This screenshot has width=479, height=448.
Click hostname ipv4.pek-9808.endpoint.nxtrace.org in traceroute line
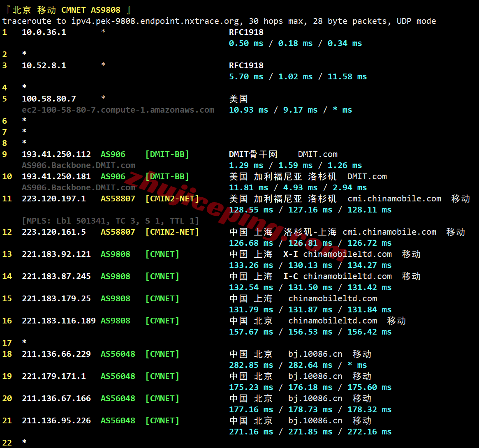point(155,21)
